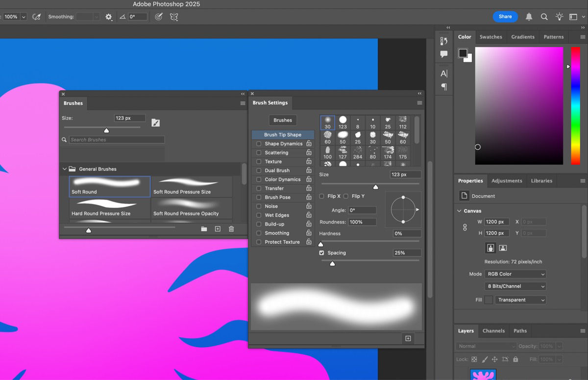Click the blue Share button
This screenshot has width=588, height=380.
click(505, 17)
